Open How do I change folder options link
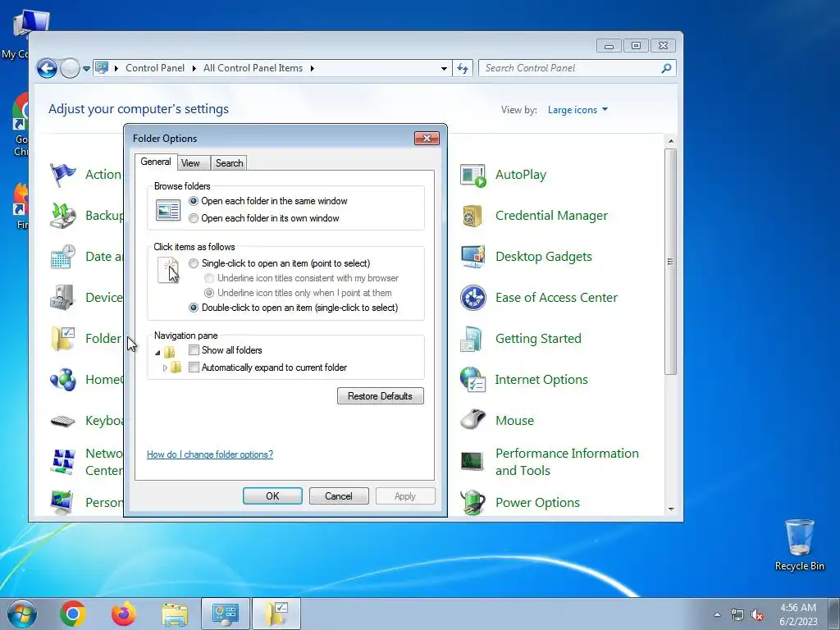This screenshot has width=840, height=630. [210, 454]
